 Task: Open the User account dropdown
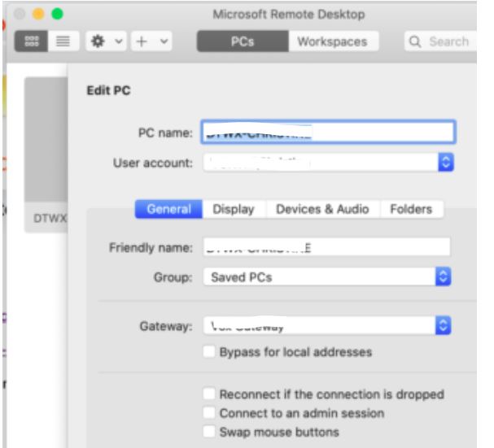328,163
